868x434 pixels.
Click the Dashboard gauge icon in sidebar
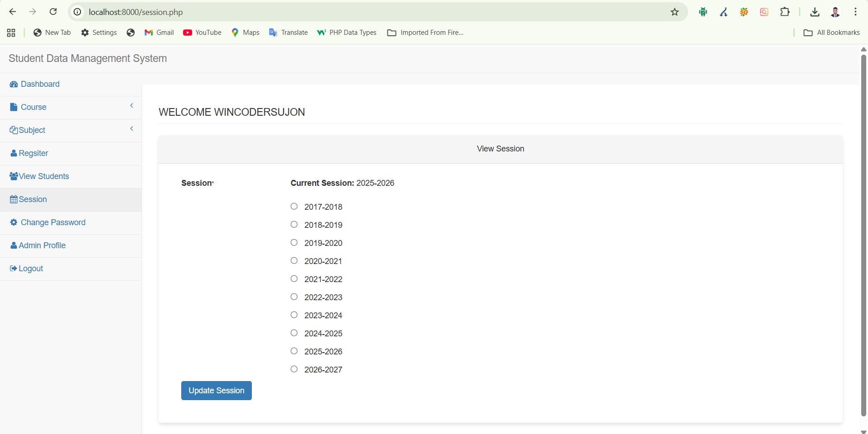click(x=14, y=85)
